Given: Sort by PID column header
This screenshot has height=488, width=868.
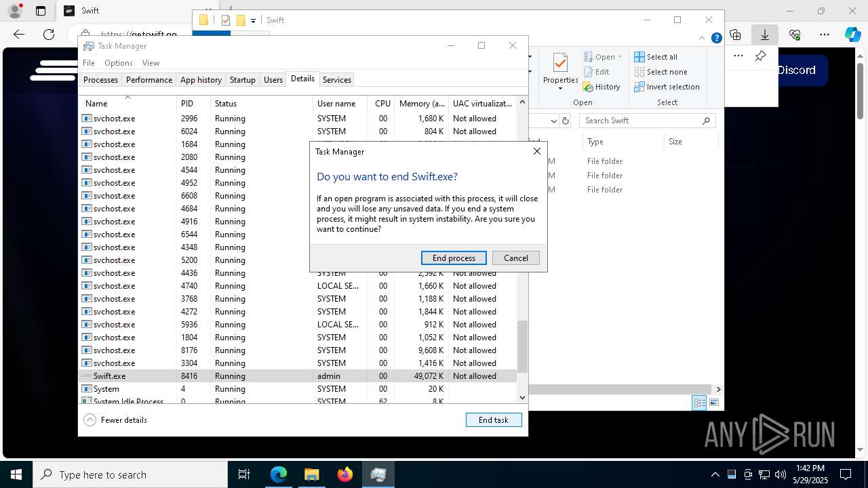Looking at the screenshot, I should [x=193, y=103].
